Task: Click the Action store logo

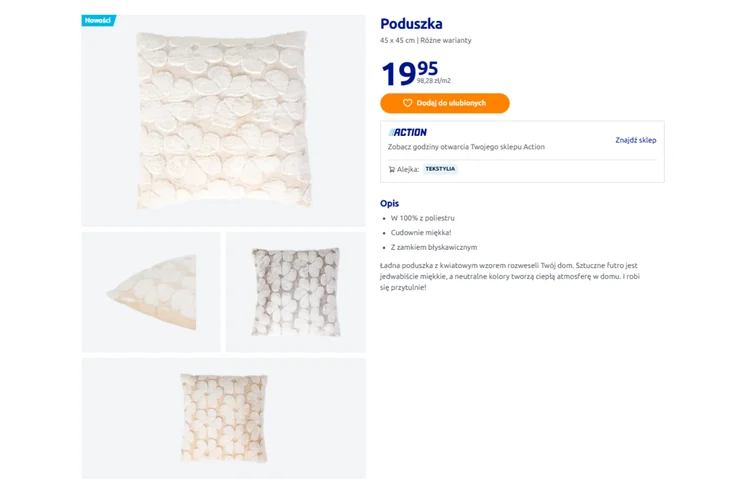Action: pyautogui.click(x=408, y=132)
